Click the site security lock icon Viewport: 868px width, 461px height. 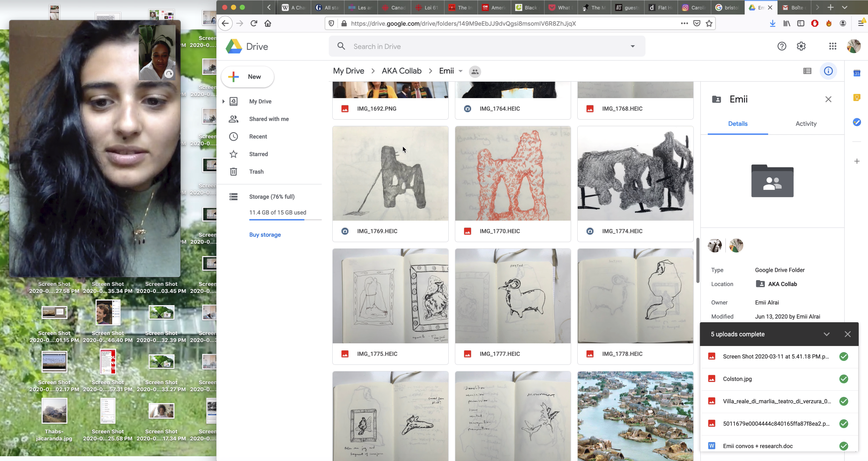click(x=344, y=23)
